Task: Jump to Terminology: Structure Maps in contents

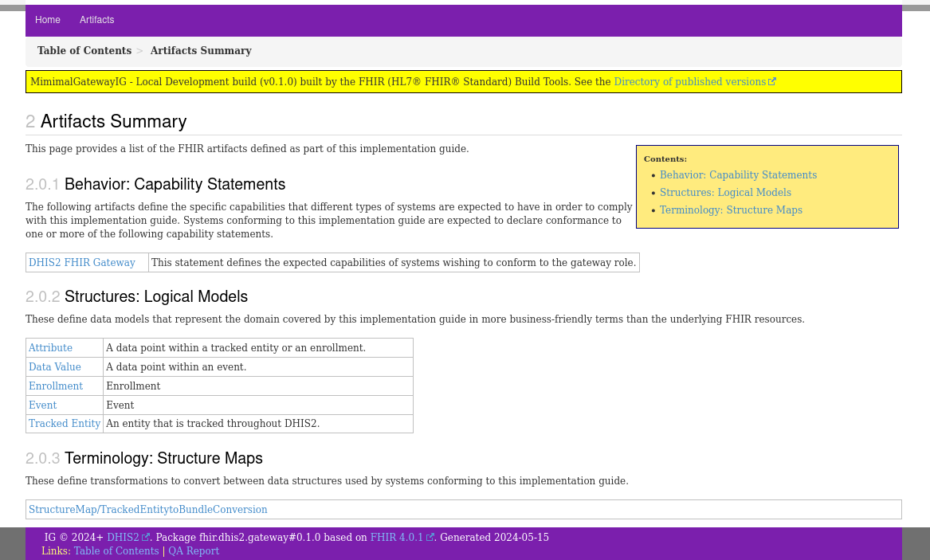Action: [x=731, y=210]
